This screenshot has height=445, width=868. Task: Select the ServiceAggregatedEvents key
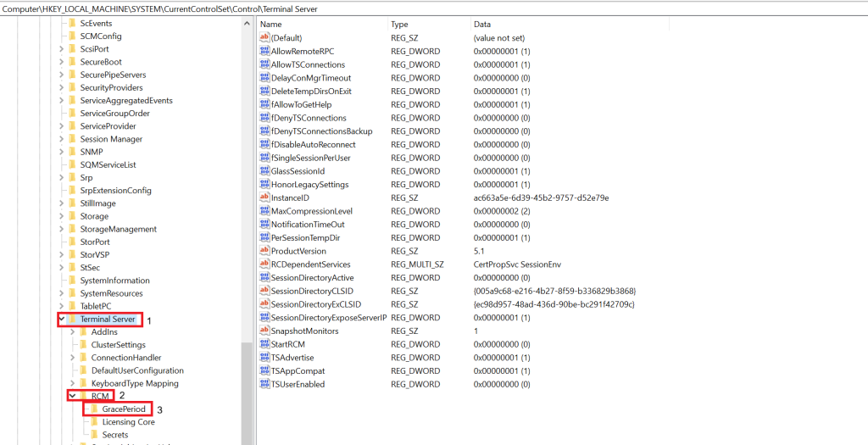tap(126, 100)
